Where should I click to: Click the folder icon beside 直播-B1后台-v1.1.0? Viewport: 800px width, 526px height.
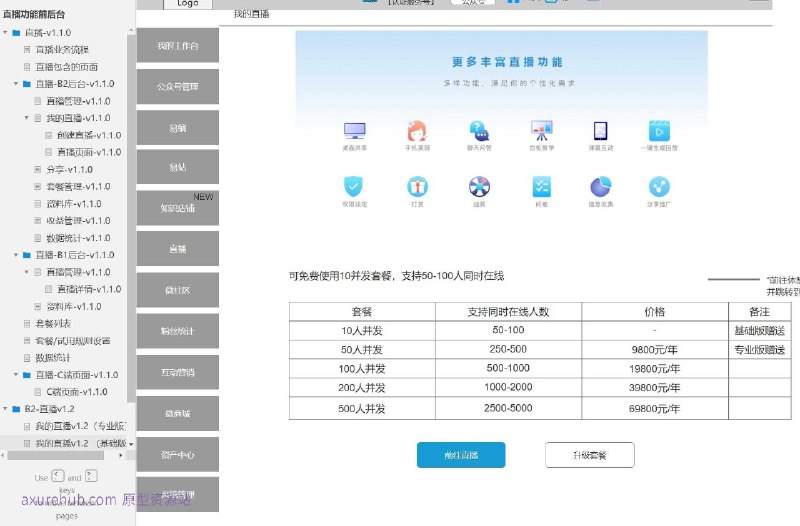[27, 255]
